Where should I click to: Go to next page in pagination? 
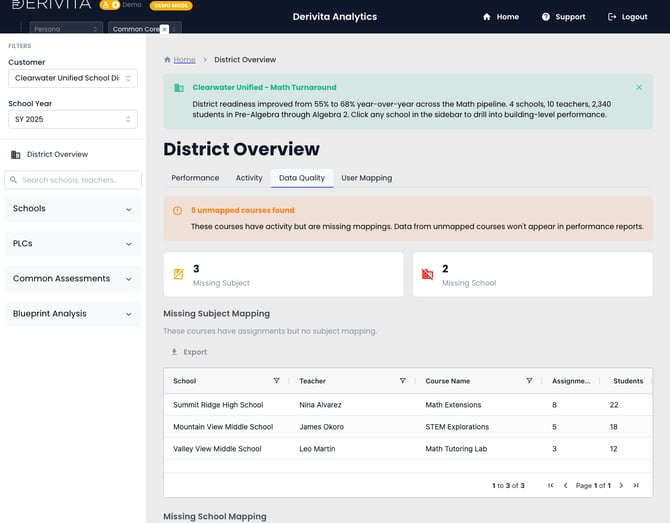(x=621, y=485)
